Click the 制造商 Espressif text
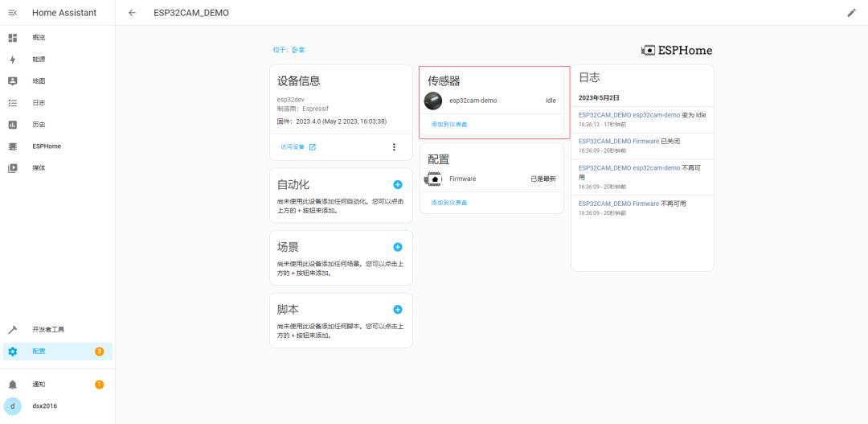The image size is (868, 424). (303, 109)
